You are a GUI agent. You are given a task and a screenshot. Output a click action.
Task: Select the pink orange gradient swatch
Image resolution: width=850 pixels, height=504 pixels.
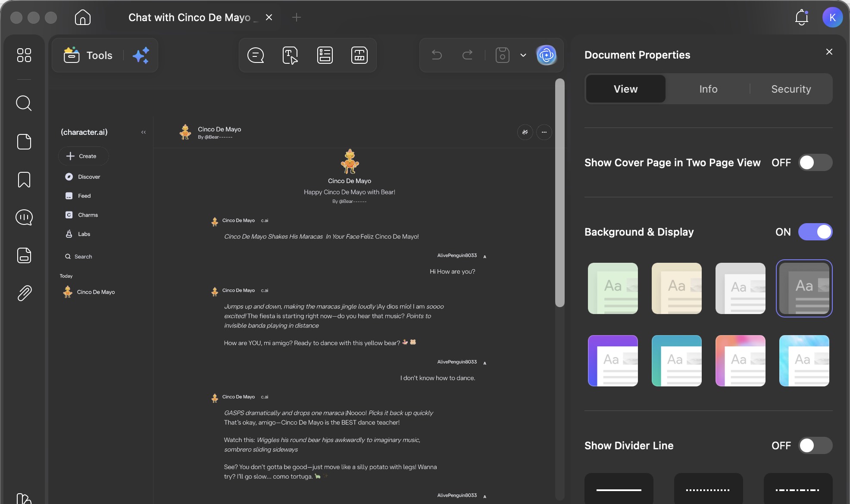[x=740, y=361]
